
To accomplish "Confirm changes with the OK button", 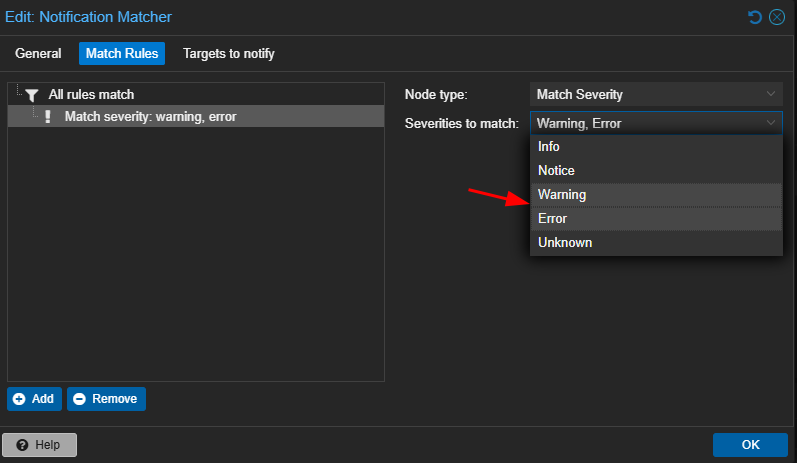I will [x=750, y=445].
